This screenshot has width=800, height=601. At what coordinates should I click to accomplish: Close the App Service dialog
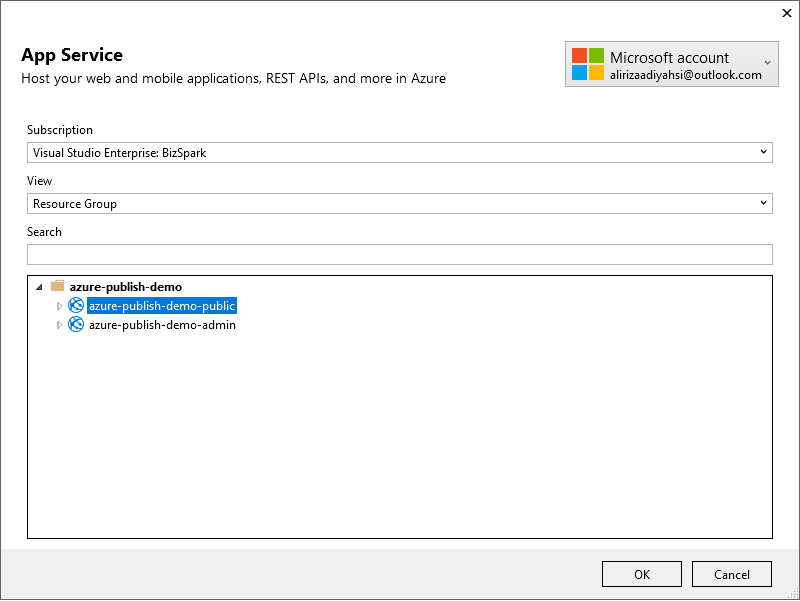click(x=787, y=13)
